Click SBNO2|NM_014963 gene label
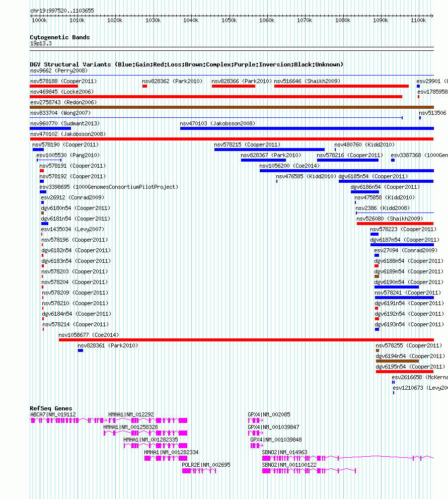The width and height of the screenshot is (448, 499). click(284, 452)
